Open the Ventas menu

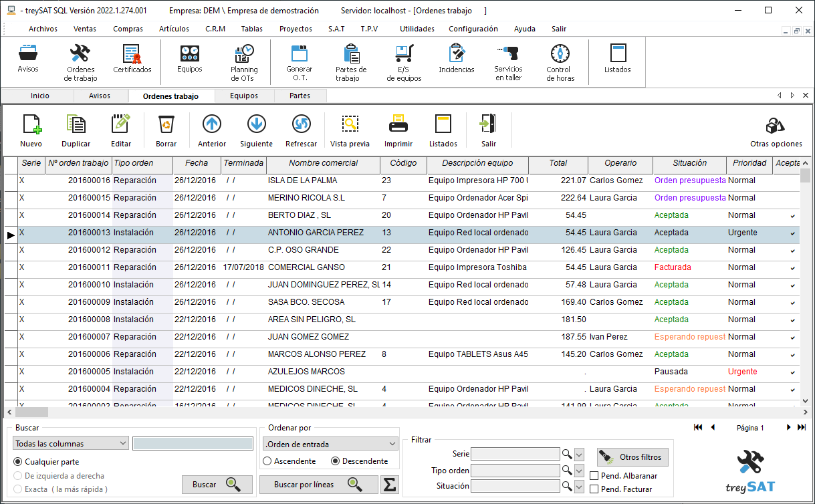click(85, 29)
